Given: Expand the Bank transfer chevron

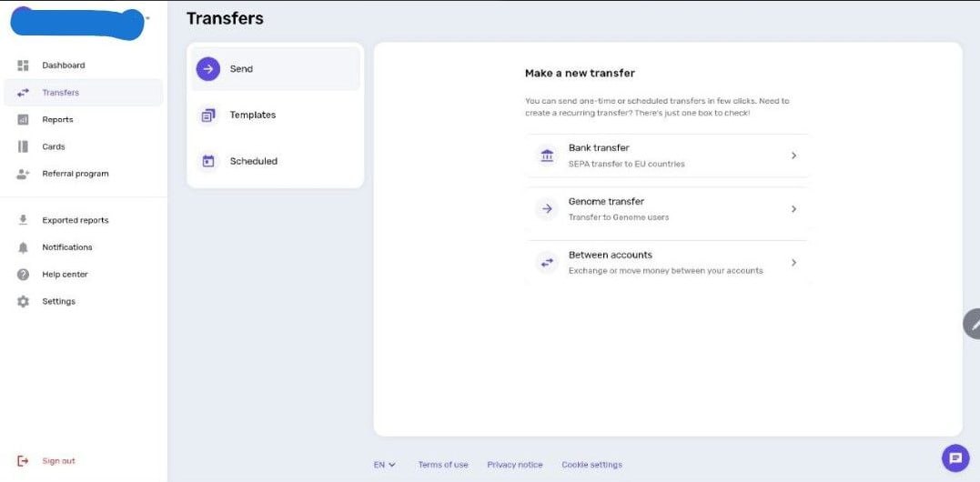Looking at the screenshot, I should [793, 156].
